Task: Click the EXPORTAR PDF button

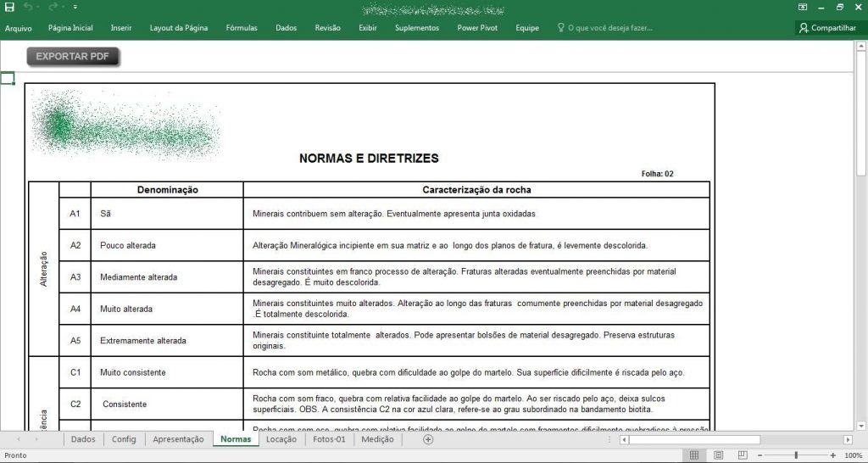Action: coord(73,56)
